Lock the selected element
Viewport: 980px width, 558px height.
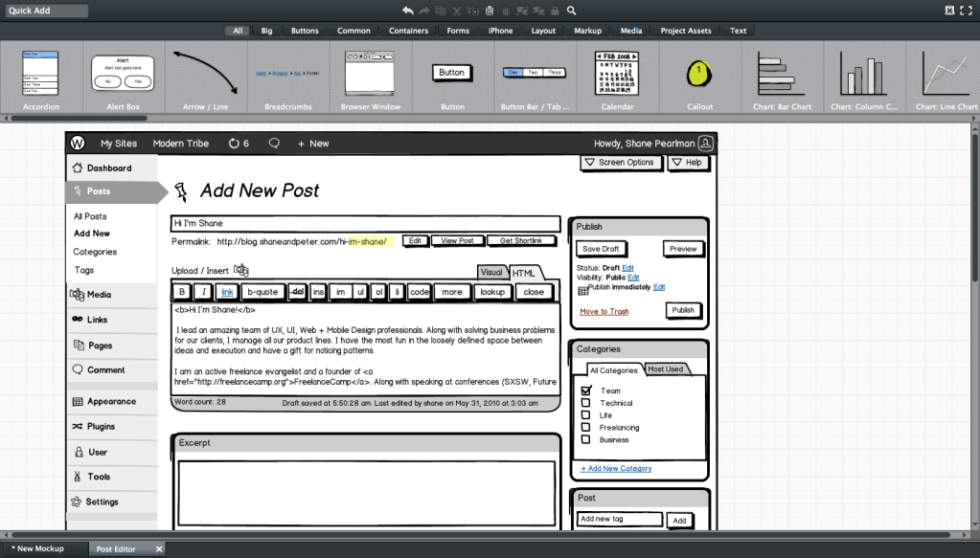click(556, 10)
